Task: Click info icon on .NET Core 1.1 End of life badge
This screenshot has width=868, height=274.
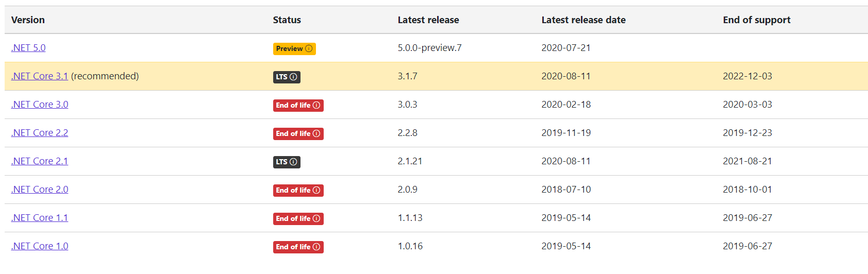Action: click(316, 218)
